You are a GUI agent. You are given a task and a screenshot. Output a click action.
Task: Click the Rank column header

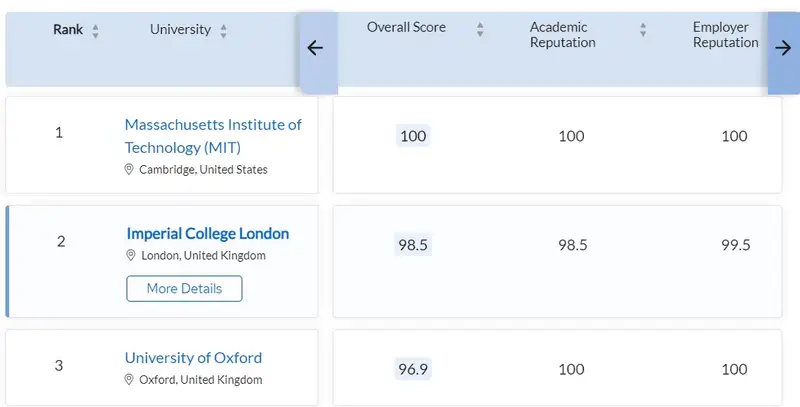68,30
